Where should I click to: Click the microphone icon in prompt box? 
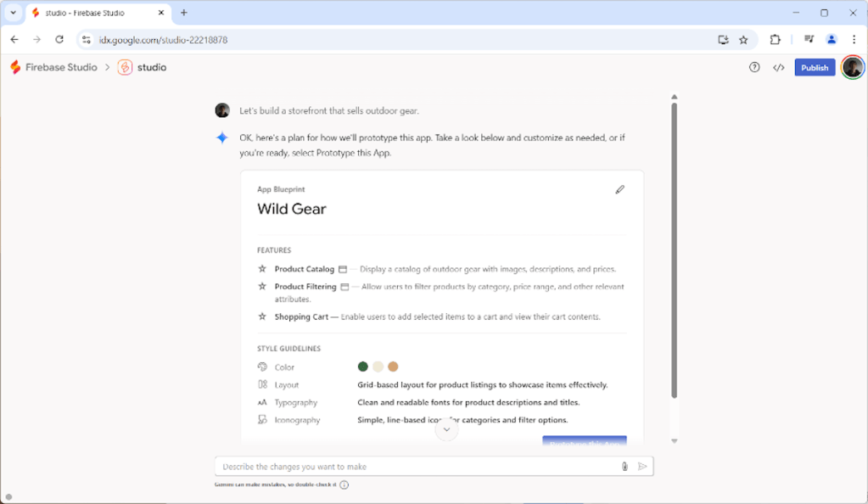coord(624,467)
